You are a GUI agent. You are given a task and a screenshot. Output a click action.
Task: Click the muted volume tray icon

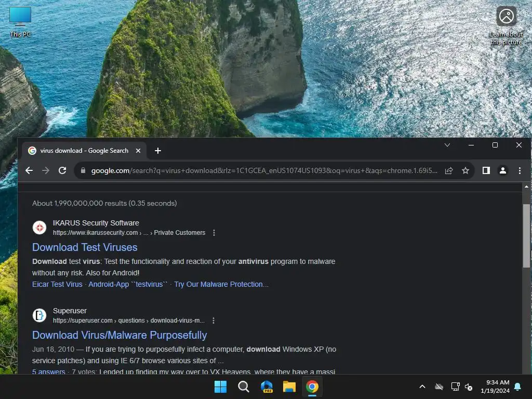tap(469, 387)
